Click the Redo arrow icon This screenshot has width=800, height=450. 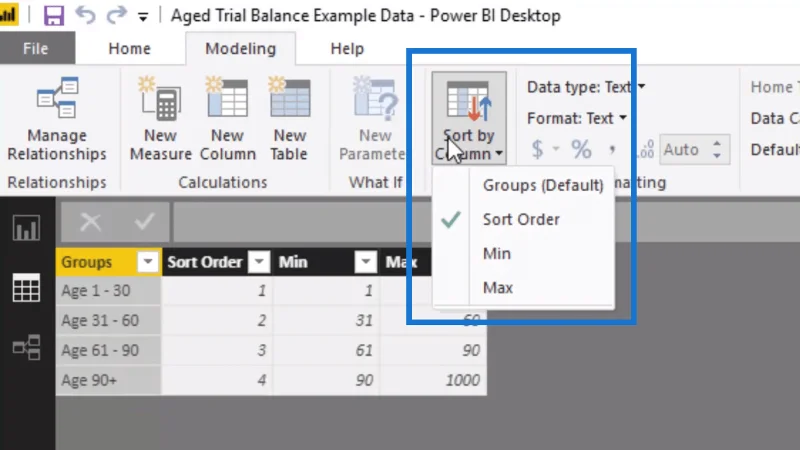(x=117, y=15)
